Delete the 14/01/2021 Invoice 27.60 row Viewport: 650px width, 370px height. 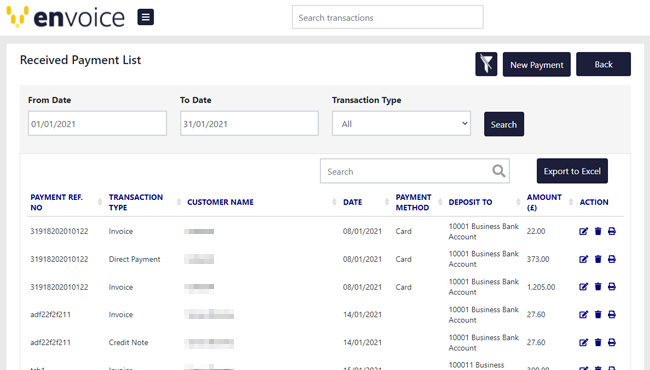point(598,314)
